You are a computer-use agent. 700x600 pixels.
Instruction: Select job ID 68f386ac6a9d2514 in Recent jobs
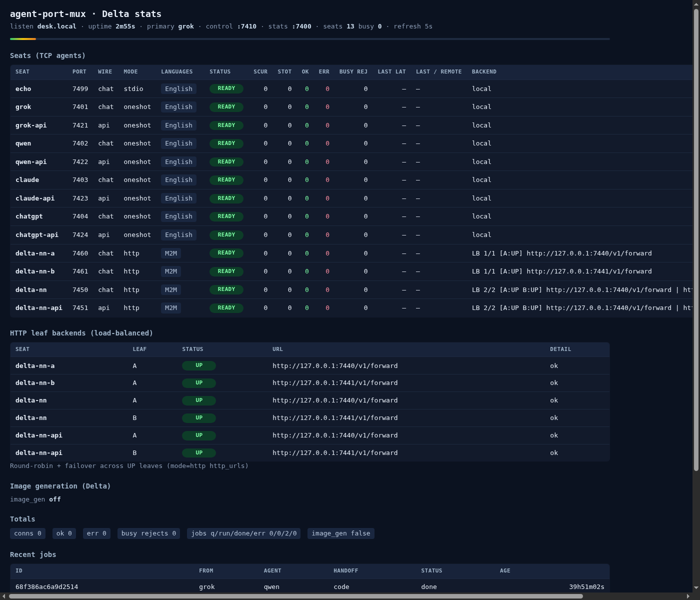coord(46,586)
